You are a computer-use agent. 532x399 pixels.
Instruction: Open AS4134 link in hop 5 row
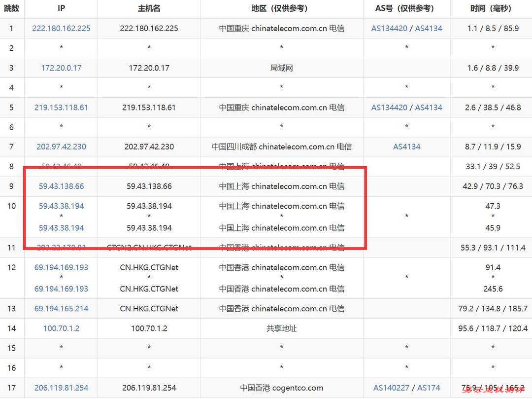[x=429, y=108]
